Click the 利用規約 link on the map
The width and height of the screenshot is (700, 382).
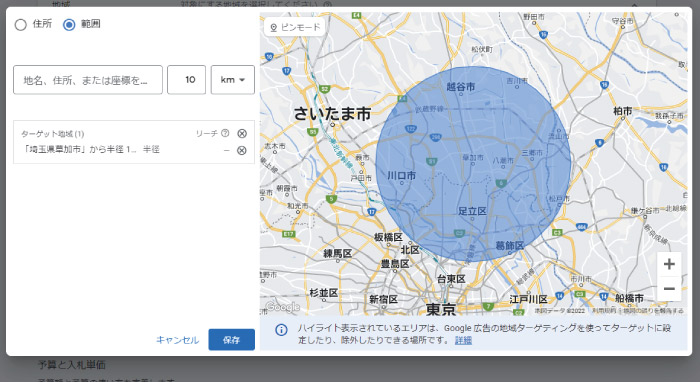click(x=604, y=311)
